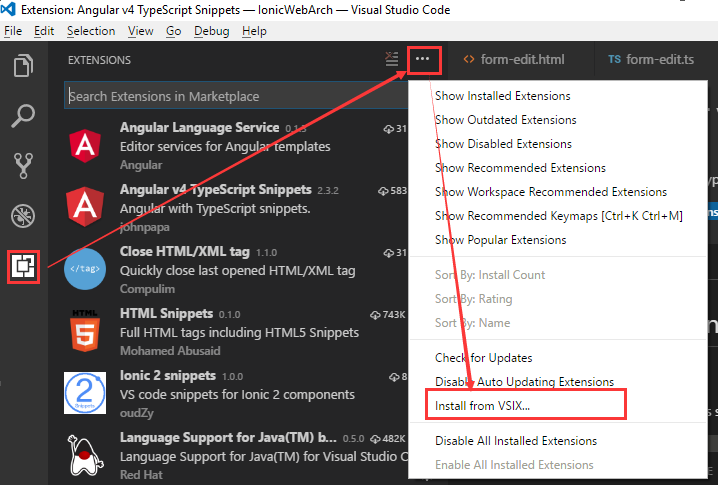This screenshot has width=718, height=485.
Task: Open the File menu
Action: tap(13, 31)
